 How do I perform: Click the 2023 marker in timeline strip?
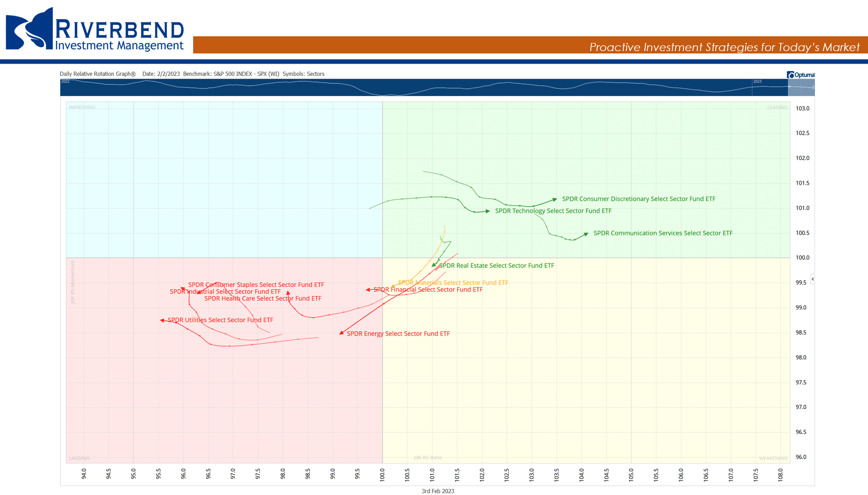(757, 82)
